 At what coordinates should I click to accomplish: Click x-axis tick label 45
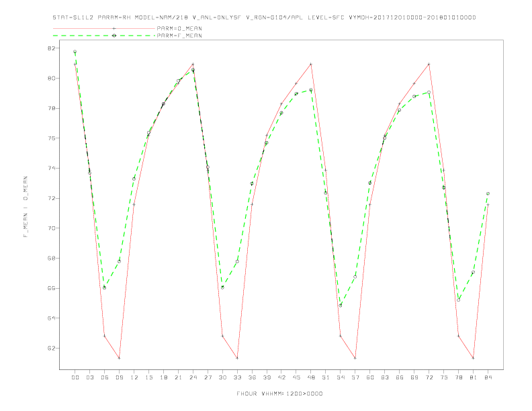tap(296, 377)
